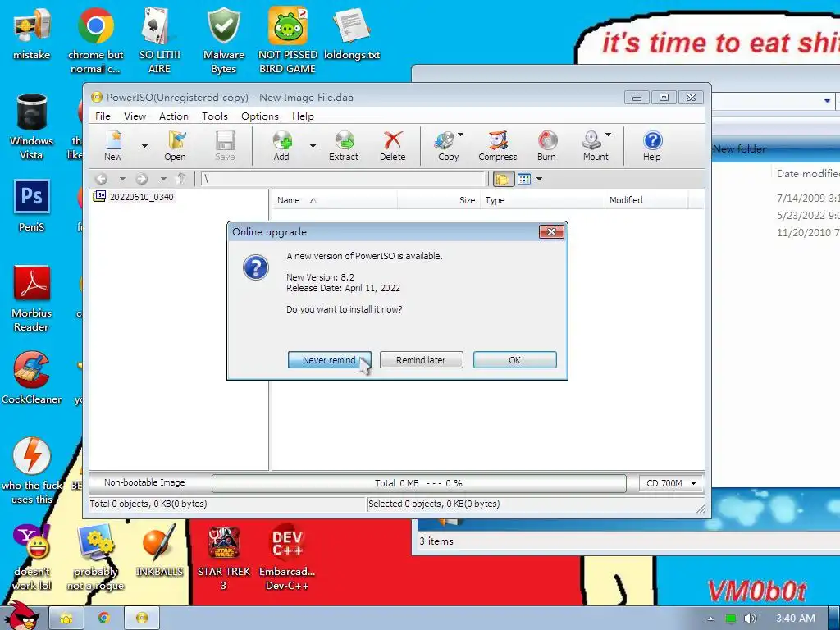840x630 pixels.
Task: Open the View menu
Action: coord(135,116)
